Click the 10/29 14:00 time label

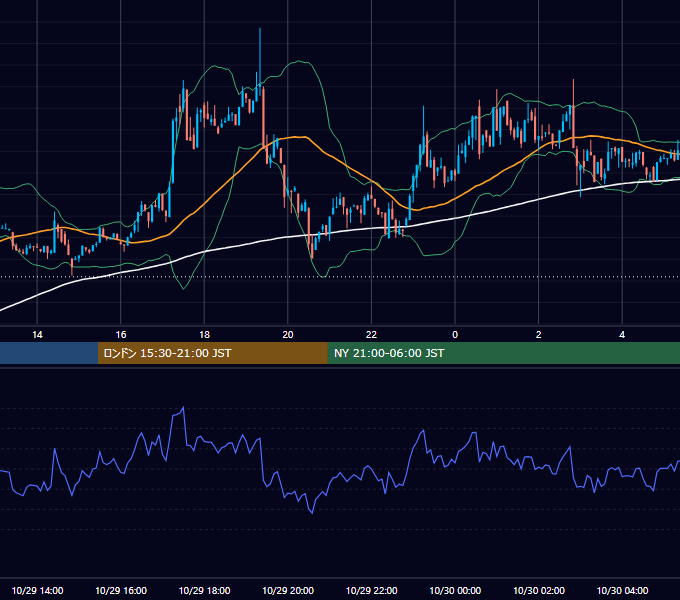[37, 590]
